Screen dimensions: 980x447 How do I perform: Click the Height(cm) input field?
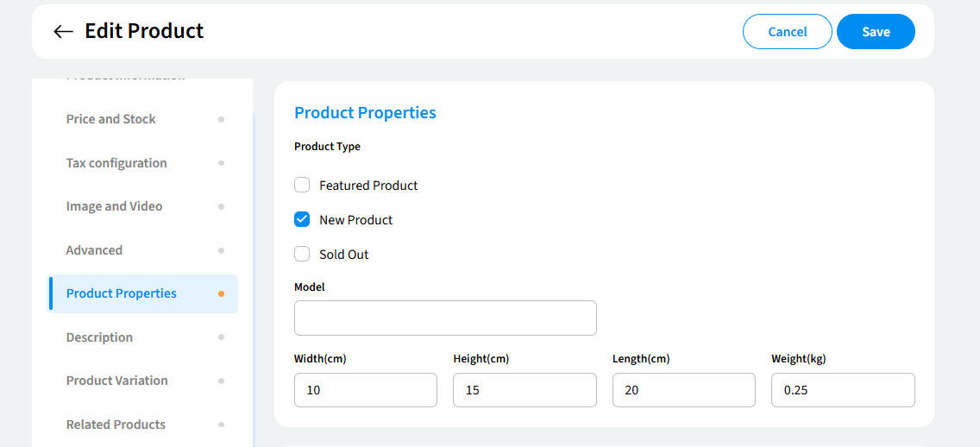[525, 390]
